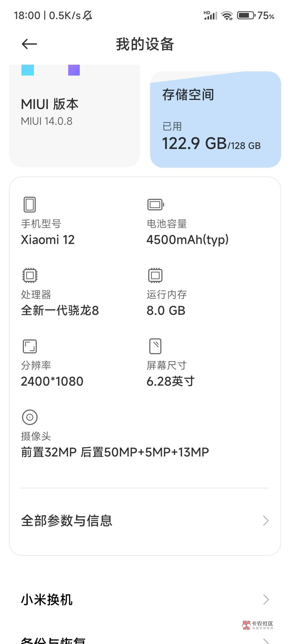Tap the phone model icon
This screenshot has height=644, width=290.
point(30,204)
